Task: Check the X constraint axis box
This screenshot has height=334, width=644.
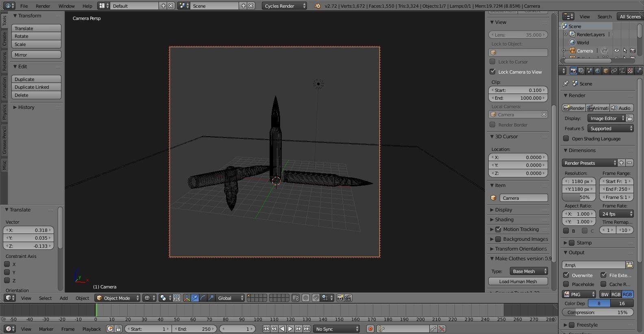Action: coord(7,264)
